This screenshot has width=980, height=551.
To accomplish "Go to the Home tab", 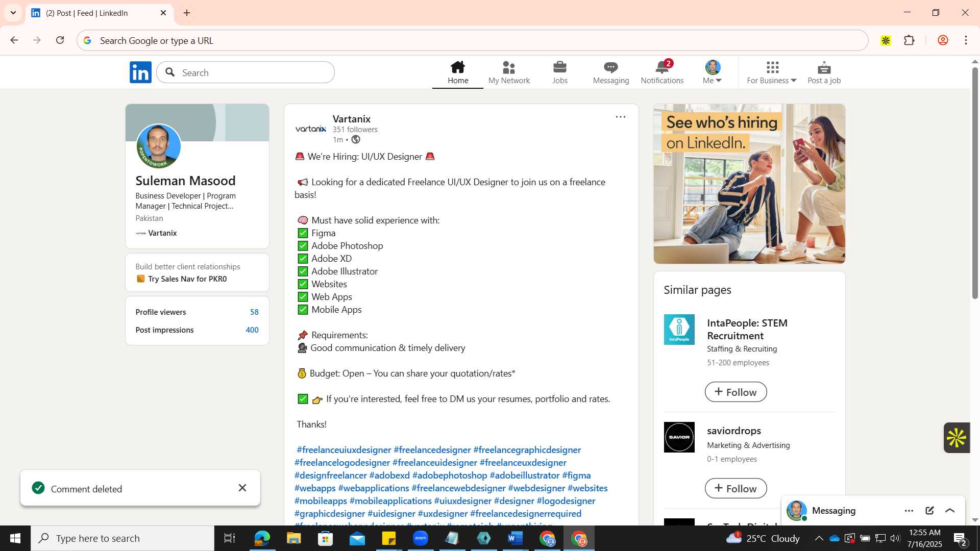I will tap(458, 72).
